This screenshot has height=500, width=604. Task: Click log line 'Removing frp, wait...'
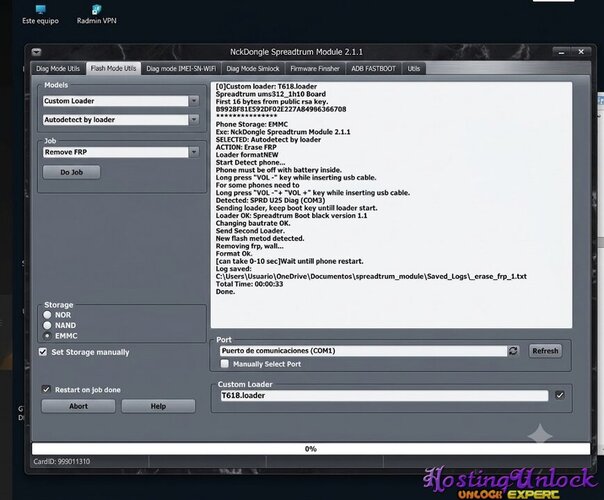250,246
